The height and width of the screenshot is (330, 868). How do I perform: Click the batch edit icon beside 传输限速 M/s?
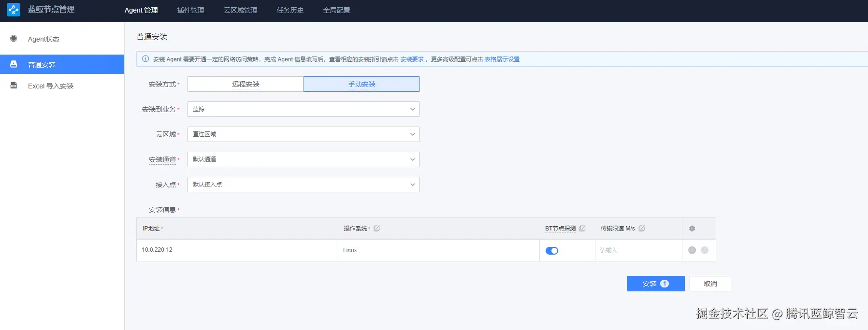click(x=642, y=228)
